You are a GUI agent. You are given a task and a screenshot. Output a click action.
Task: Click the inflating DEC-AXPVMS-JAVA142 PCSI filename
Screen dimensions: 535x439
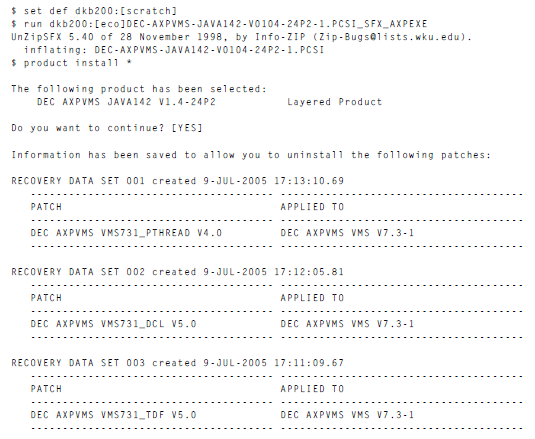coord(209,50)
